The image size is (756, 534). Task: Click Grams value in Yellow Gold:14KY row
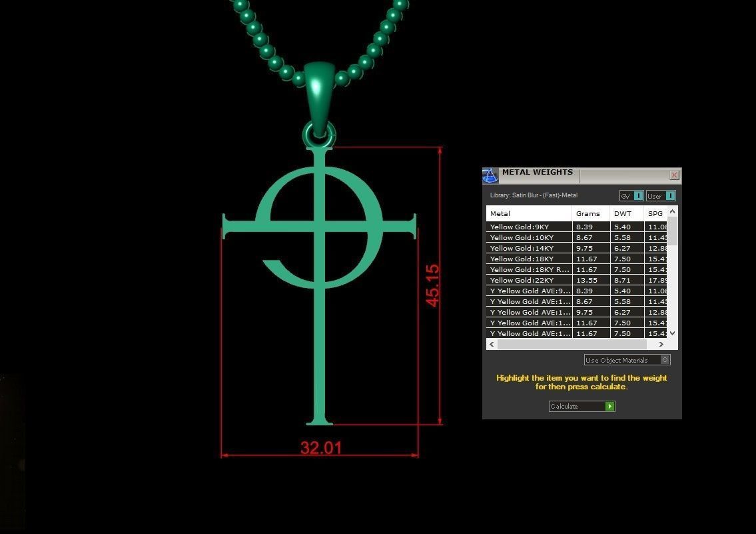(591, 248)
